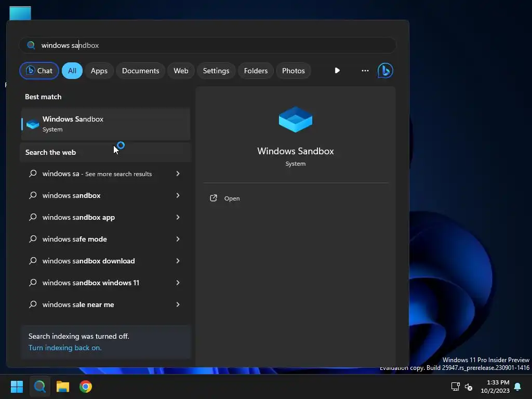Select the 'windows sandbox' web suggestion
The image size is (532, 399).
(105, 195)
